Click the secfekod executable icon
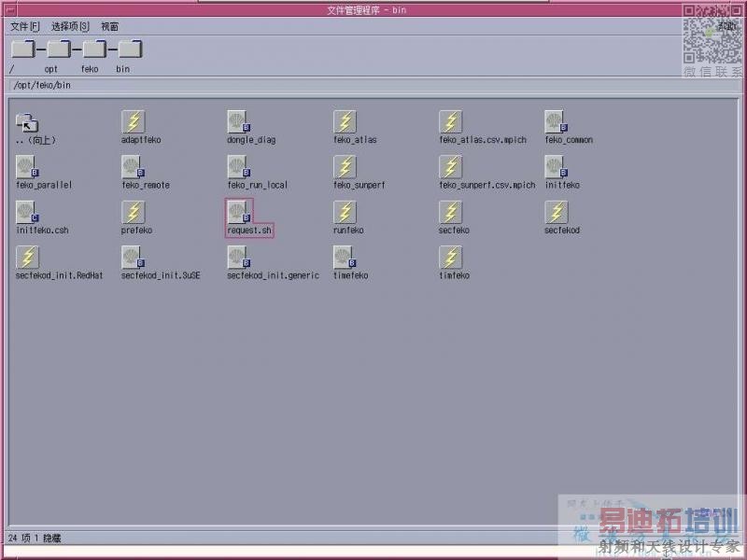This screenshot has width=747, height=560. [x=557, y=213]
